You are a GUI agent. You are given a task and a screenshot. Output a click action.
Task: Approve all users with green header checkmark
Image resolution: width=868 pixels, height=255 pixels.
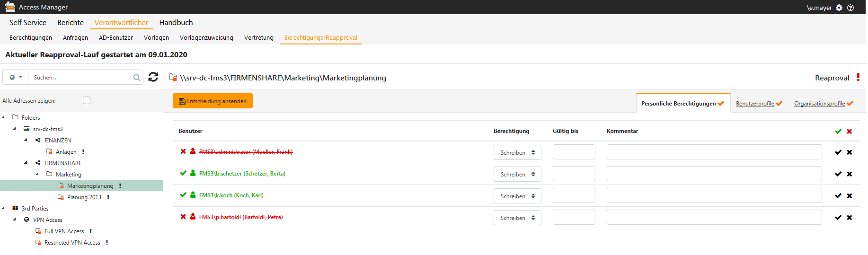coord(838,132)
